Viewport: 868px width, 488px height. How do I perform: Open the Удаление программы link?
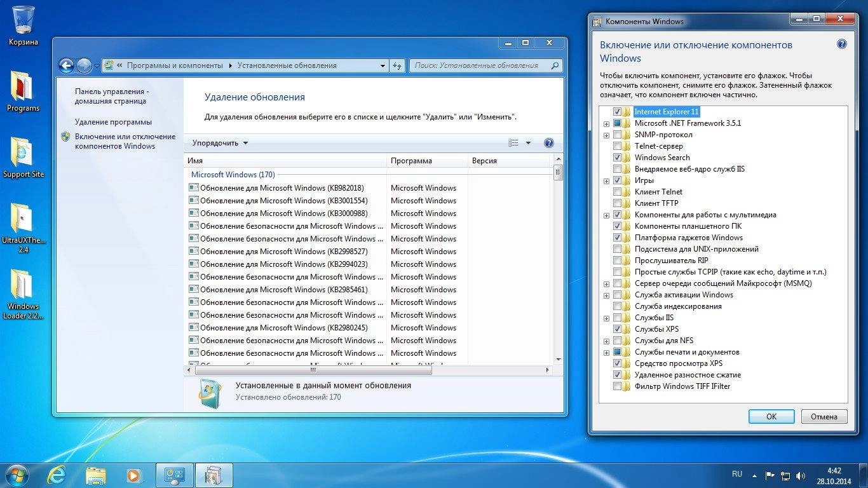(x=113, y=122)
